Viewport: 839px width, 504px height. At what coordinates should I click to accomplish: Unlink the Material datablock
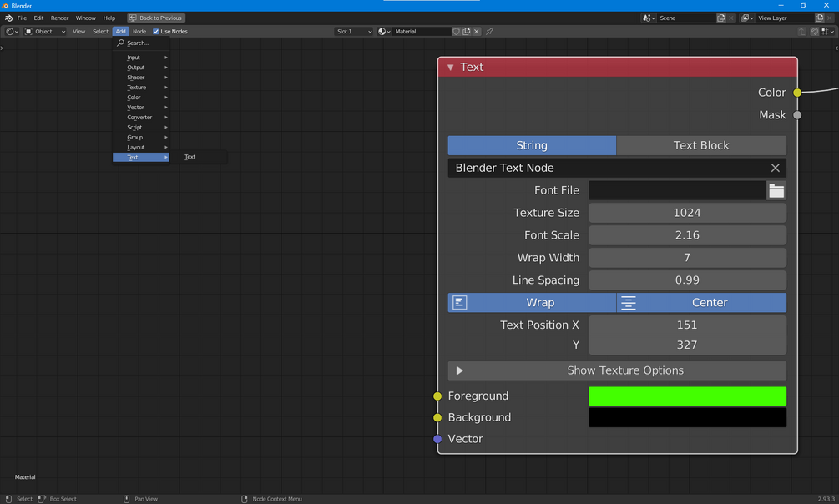[476, 32]
